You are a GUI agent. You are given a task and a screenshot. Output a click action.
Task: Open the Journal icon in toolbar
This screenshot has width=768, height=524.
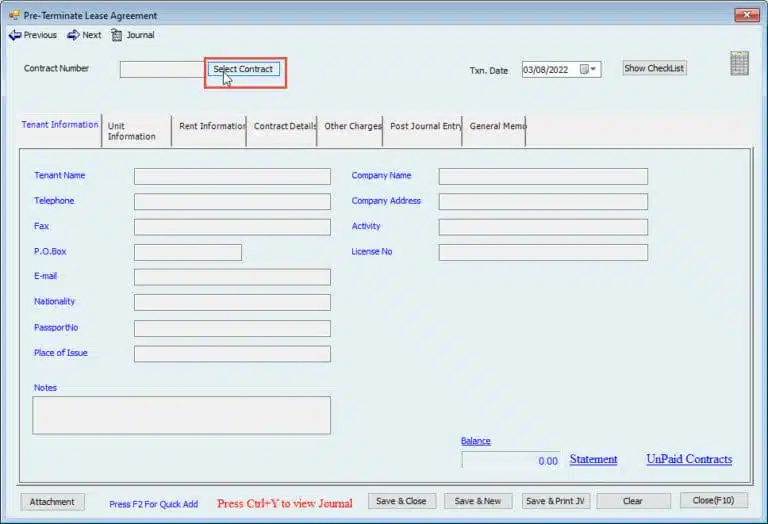[x=117, y=35]
